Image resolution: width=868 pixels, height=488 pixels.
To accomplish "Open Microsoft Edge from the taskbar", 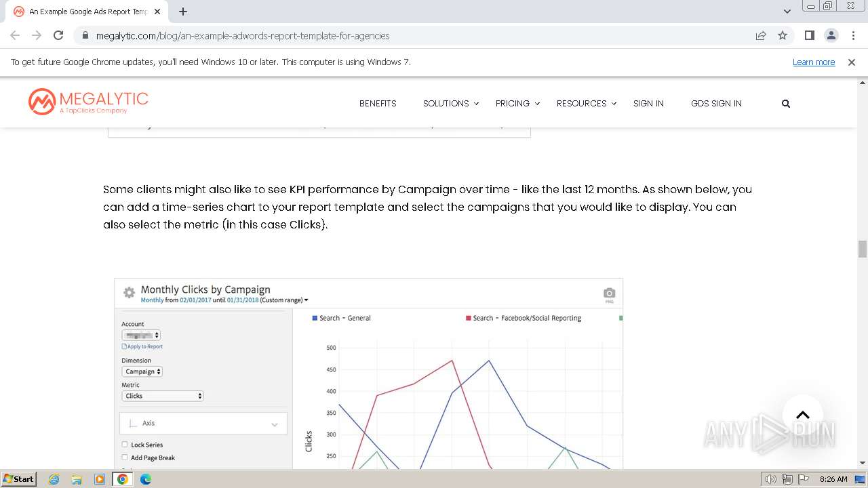I will [x=145, y=479].
